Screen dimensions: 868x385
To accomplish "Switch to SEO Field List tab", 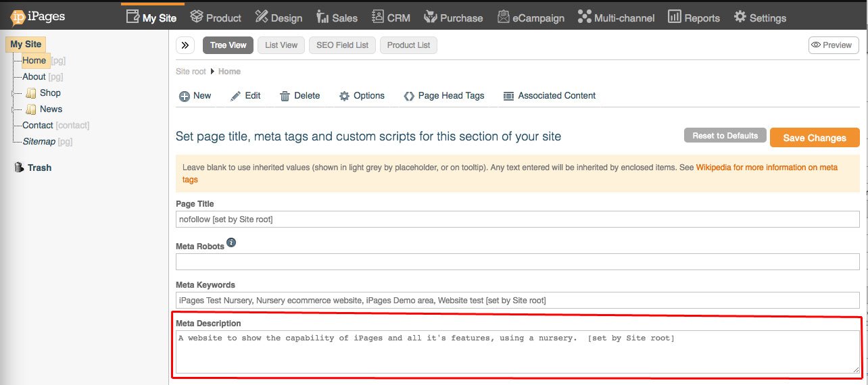I will point(343,45).
